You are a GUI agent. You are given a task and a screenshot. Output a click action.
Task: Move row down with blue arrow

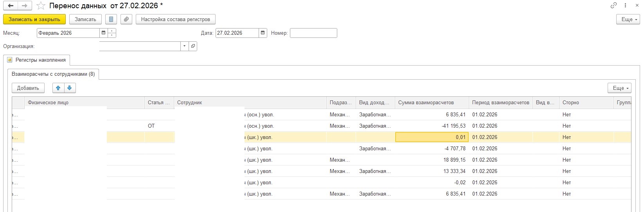point(70,88)
